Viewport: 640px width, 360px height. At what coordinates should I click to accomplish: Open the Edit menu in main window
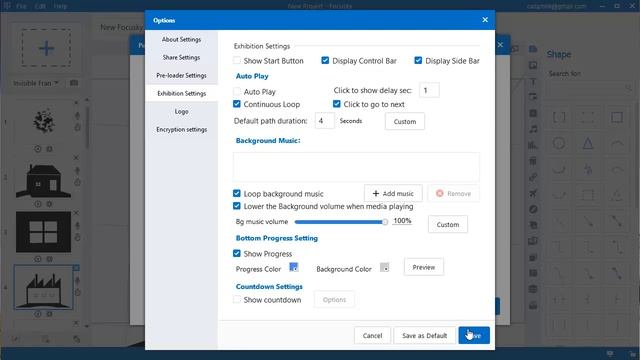[x=40, y=6]
